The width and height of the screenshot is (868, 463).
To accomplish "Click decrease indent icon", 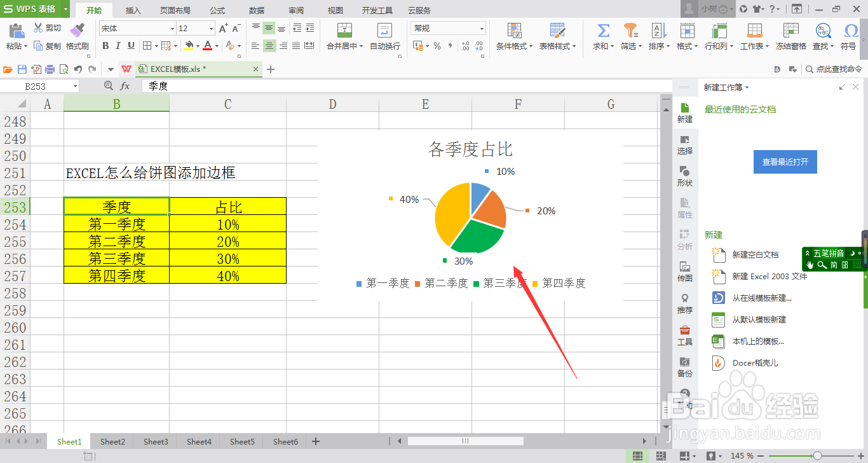I will click(x=297, y=28).
